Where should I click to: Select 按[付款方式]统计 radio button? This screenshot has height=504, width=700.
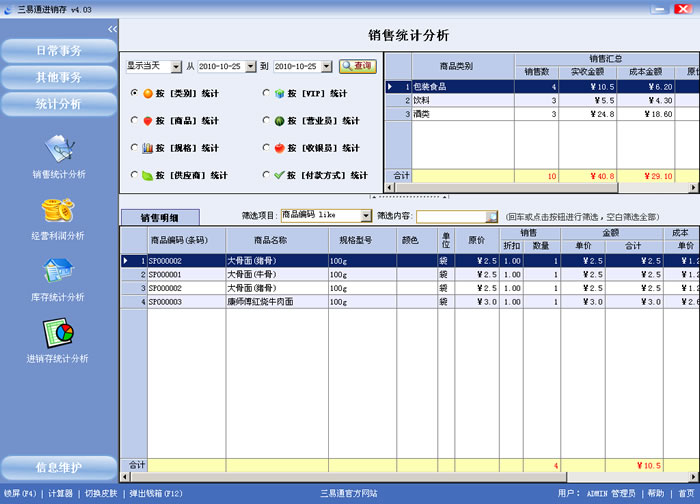[266, 175]
